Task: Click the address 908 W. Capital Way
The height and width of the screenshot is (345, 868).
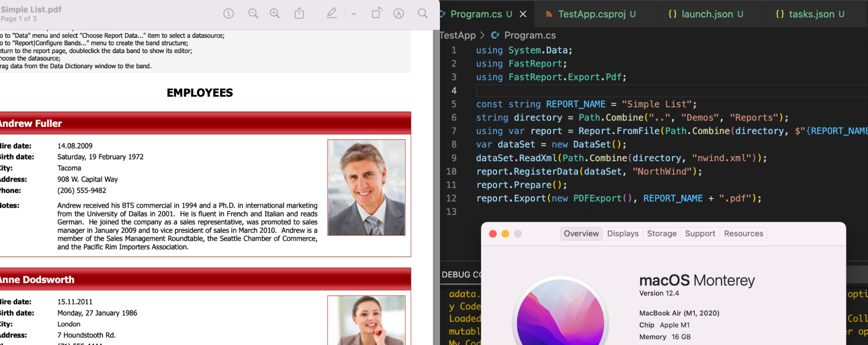Action: click(x=87, y=179)
